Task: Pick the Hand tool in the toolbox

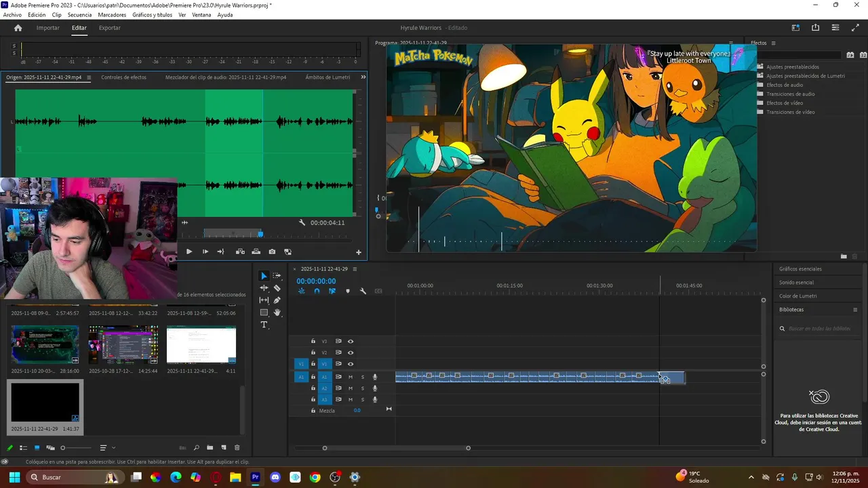Action: pos(277,312)
